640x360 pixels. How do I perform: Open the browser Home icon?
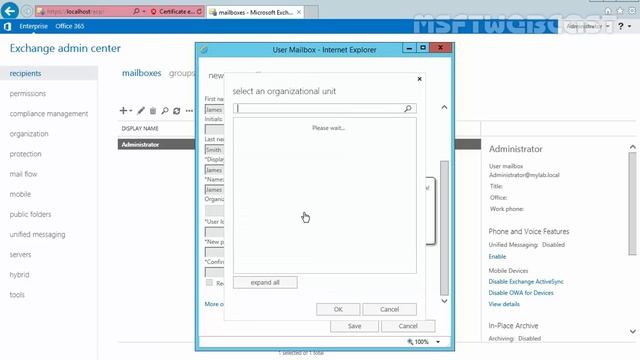(608, 11)
